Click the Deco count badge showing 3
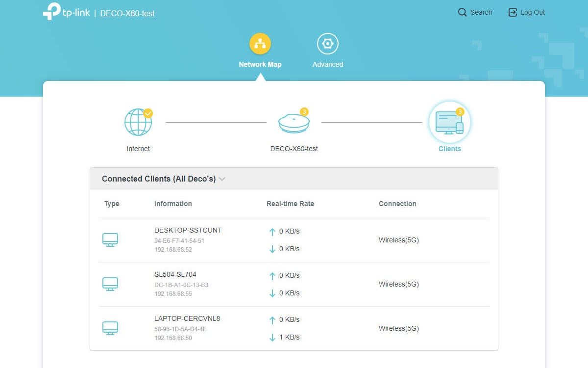Screen dimensions: 588x368 (304, 112)
